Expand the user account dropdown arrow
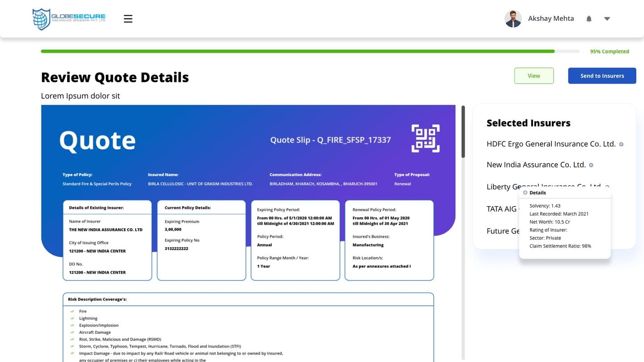The image size is (644, 362). pyautogui.click(x=607, y=19)
